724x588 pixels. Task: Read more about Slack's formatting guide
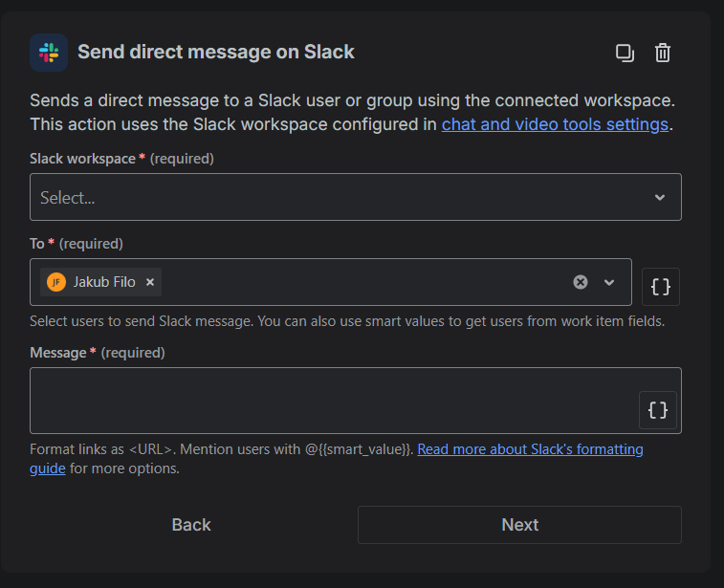(x=530, y=449)
